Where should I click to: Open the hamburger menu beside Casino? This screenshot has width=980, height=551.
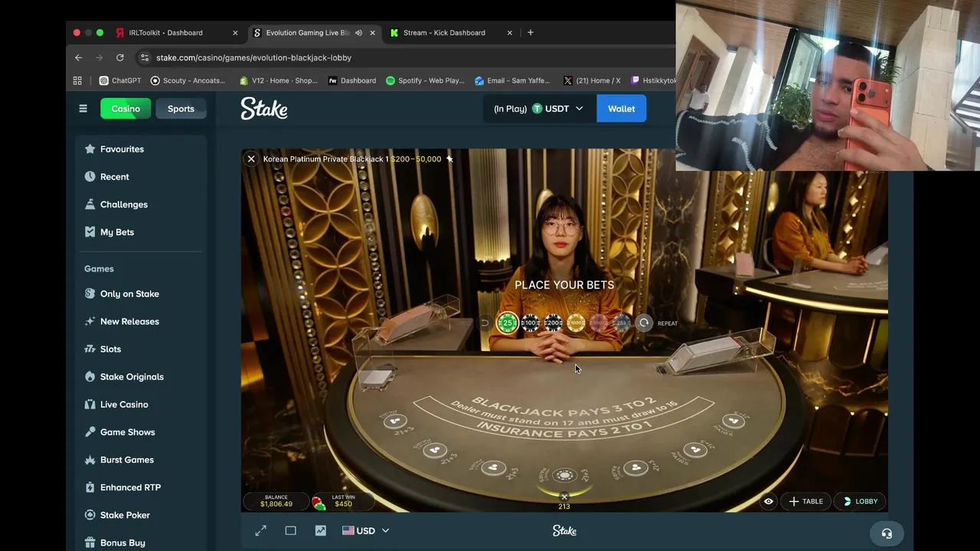click(x=83, y=109)
